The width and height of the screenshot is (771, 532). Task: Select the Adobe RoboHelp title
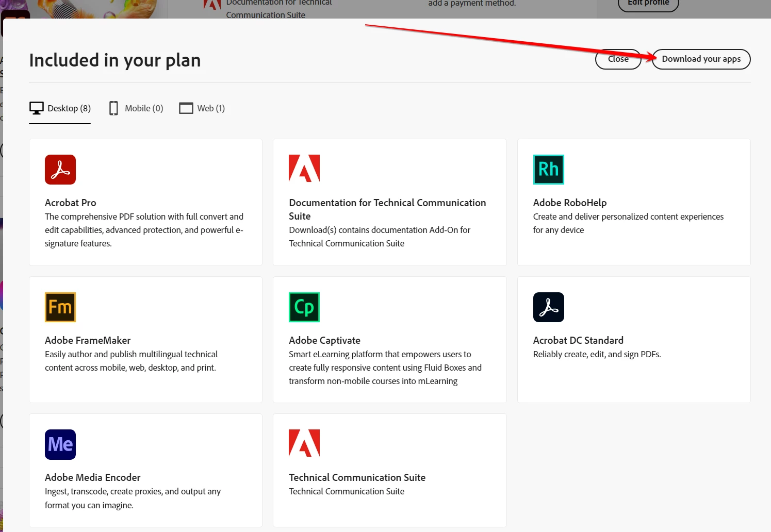point(569,203)
